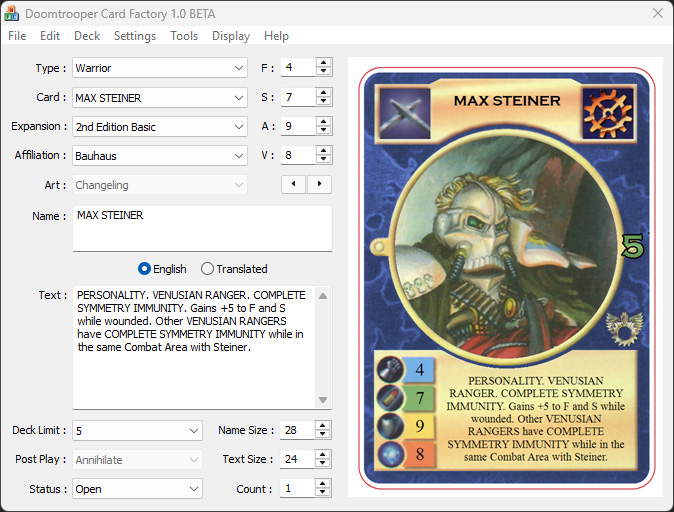The image size is (674, 512).
Task: Click the green deck limit 5 badge
Action: point(633,246)
